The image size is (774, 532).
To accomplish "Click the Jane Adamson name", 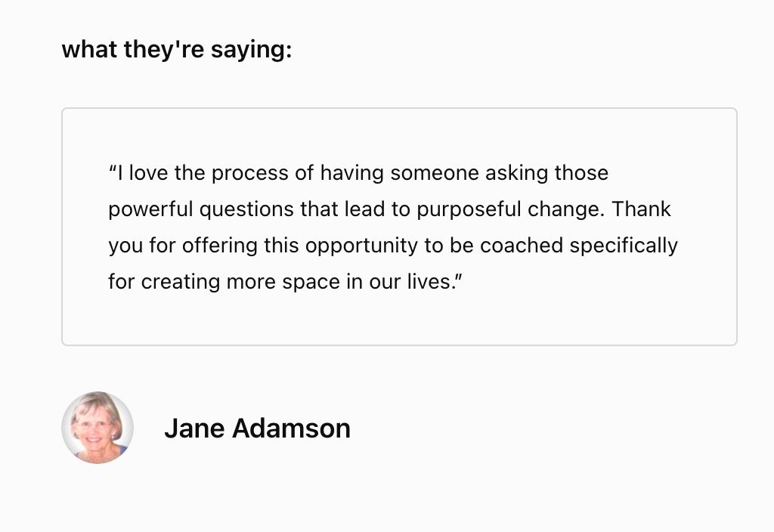I will coord(257,428).
